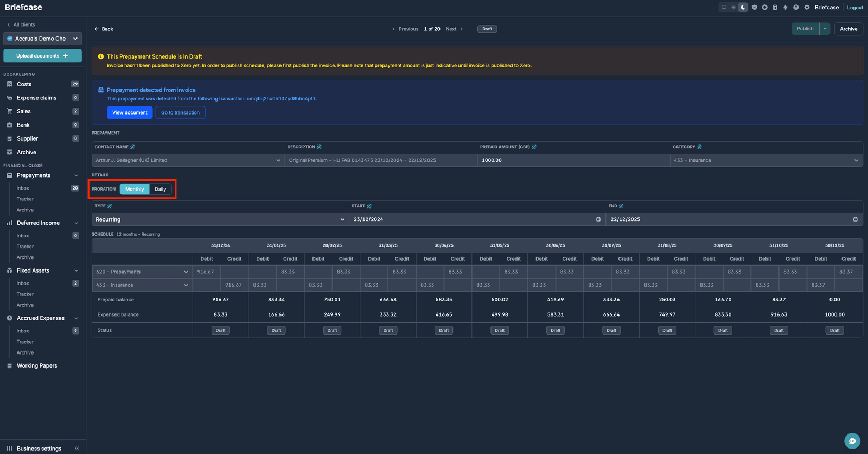This screenshot has width=868, height=454.
Task: Collapse Prepayments section in sidebar
Action: click(76, 175)
